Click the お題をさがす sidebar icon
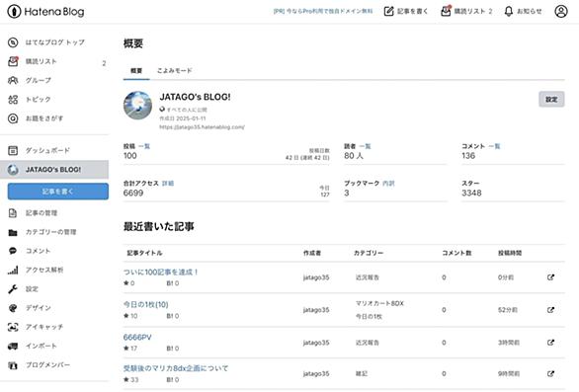This screenshot has height=392, width=579. pos(13,118)
